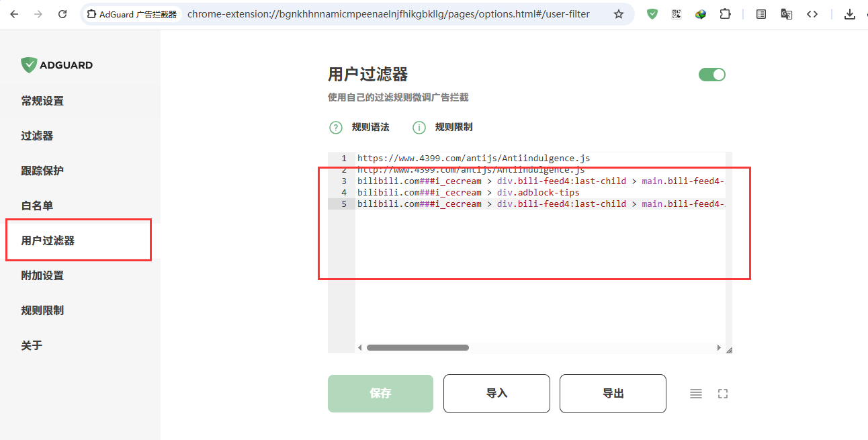
Task: Click the Google Translate extension icon
Action: point(786,14)
